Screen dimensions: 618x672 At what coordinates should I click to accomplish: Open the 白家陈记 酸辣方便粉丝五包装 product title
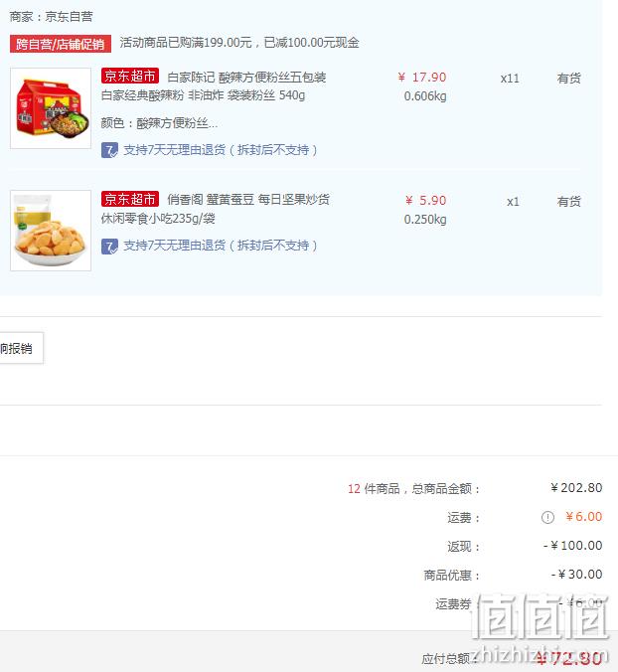(x=246, y=78)
